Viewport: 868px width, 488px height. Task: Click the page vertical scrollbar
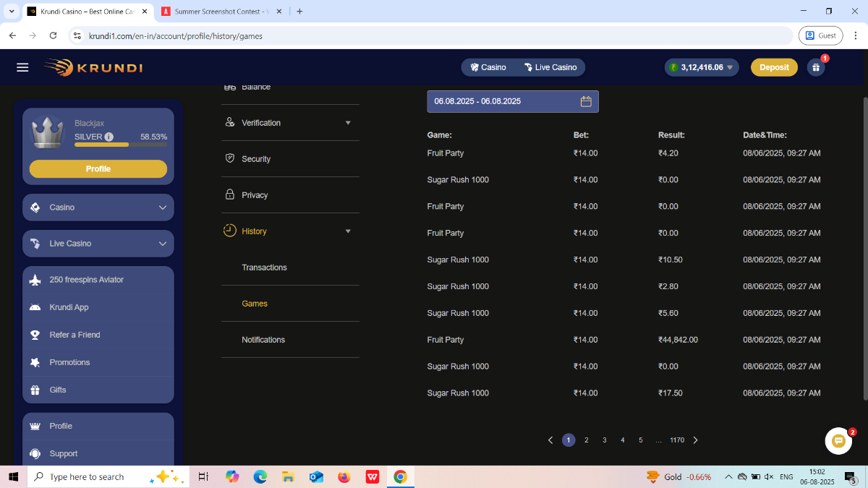[x=866, y=247]
